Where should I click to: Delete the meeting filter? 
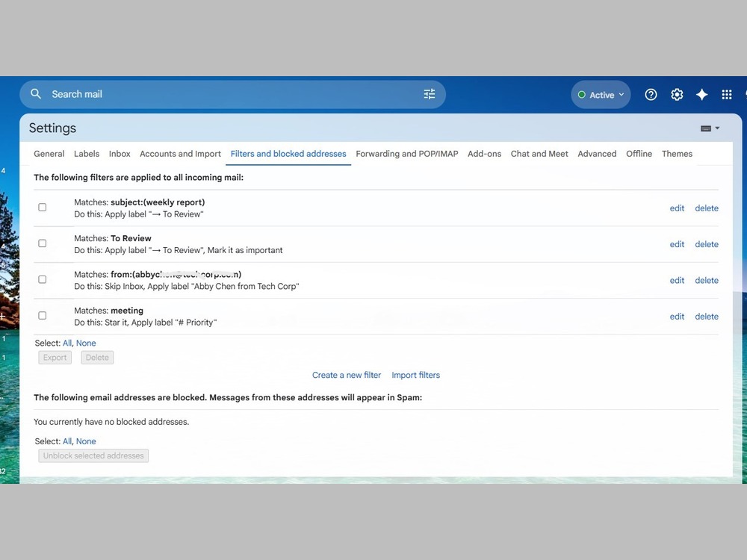(x=707, y=317)
